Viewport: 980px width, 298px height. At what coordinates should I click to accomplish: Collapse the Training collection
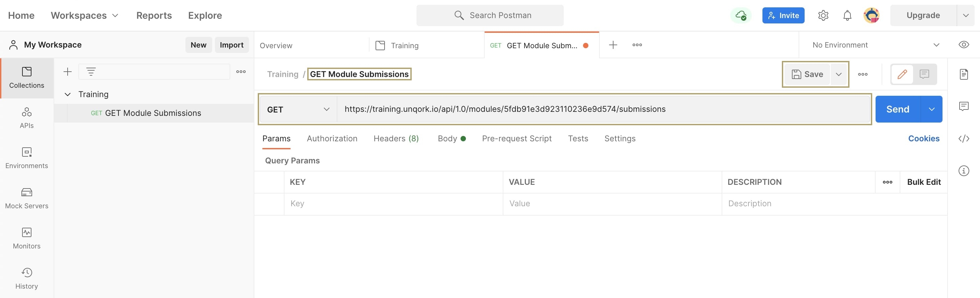tap(68, 94)
